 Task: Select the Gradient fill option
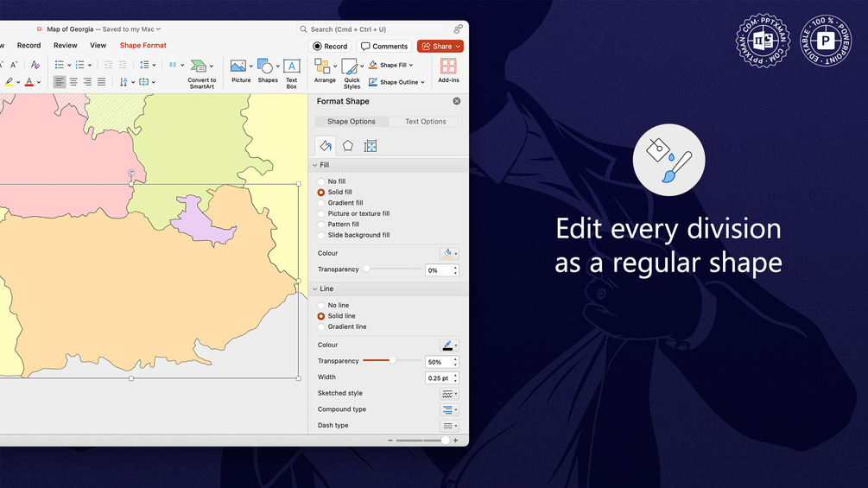(321, 203)
